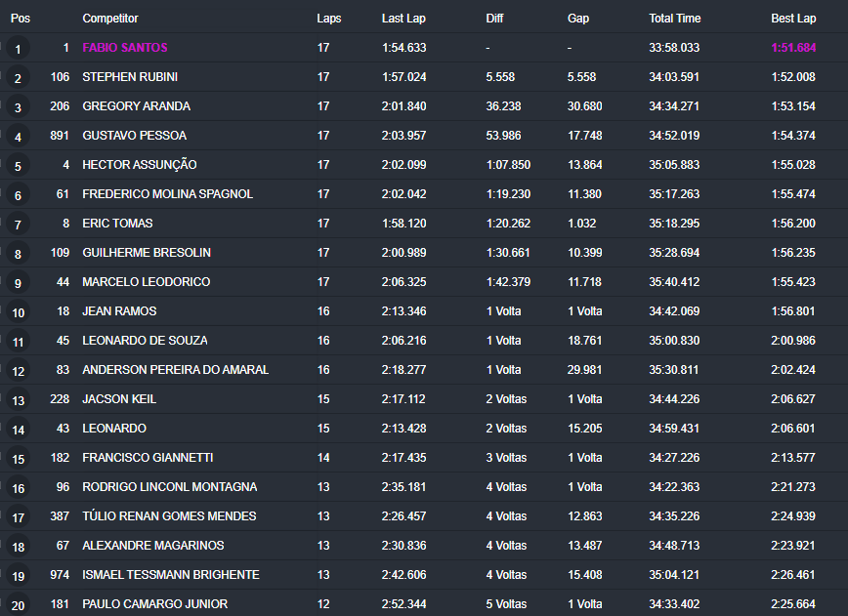Select position 12 circle badge
This screenshot has width=848, height=616.
coord(18,371)
